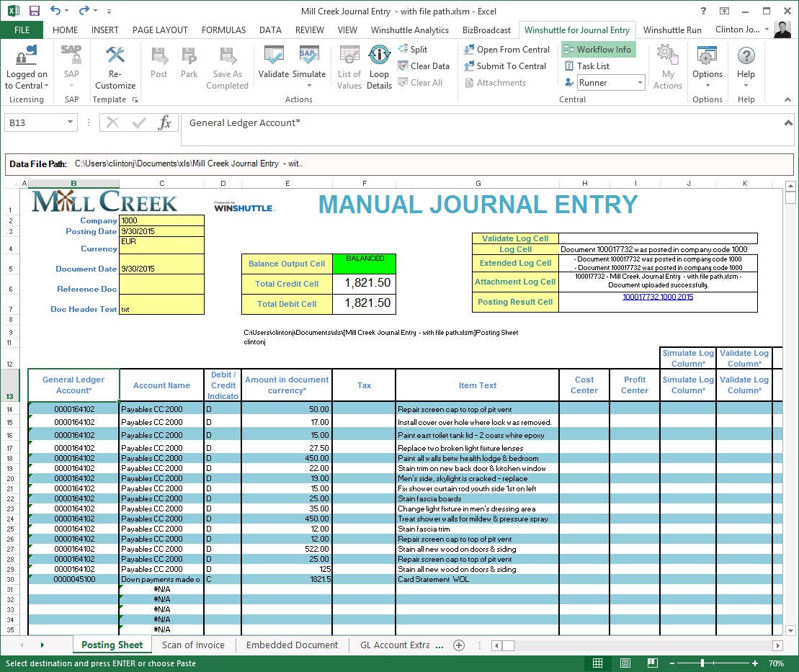Click Open From Central button
Image resolution: width=799 pixels, height=672 pixels.
click(x=505, y=49)
